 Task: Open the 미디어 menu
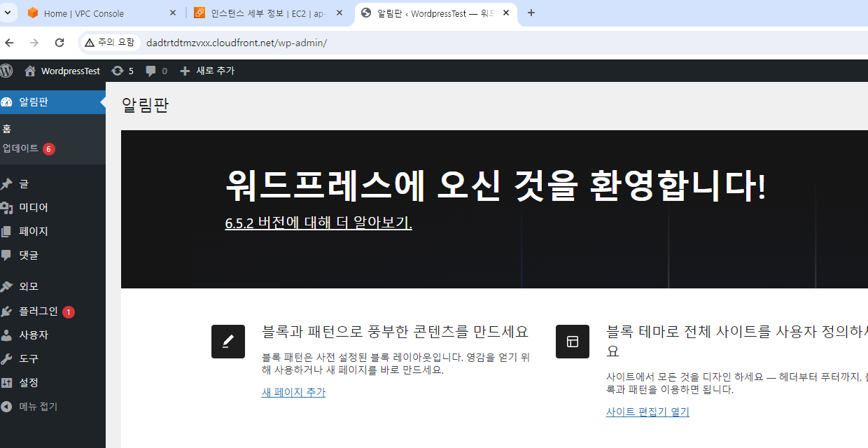[34, 208]
